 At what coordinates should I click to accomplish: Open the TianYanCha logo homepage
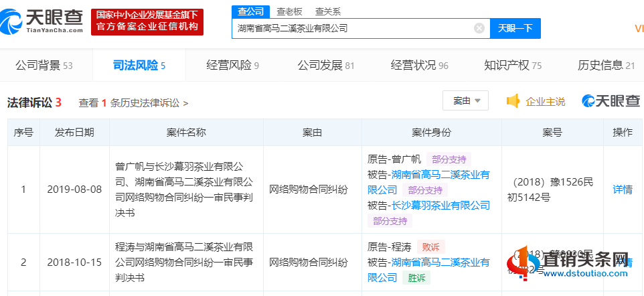pos(42,21)
